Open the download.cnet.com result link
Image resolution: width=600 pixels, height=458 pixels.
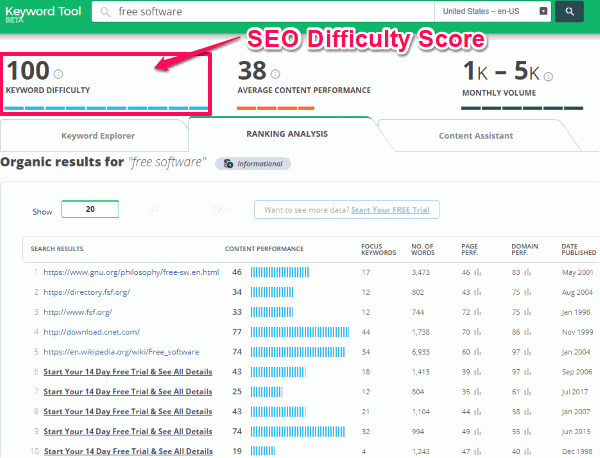[x=91, y=332]
